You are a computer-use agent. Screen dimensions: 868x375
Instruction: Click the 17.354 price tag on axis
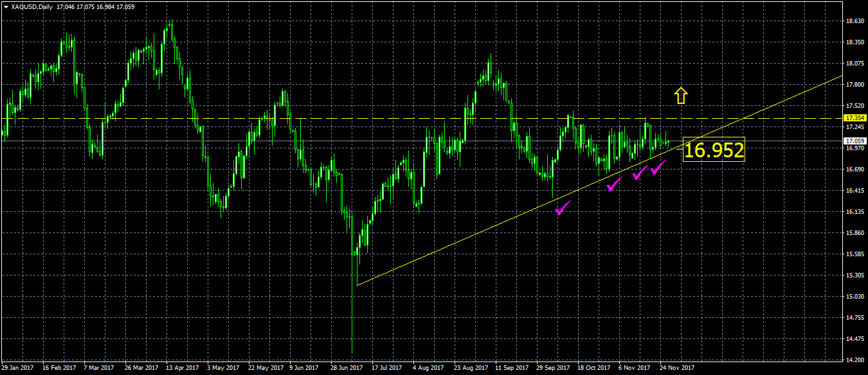854,118
